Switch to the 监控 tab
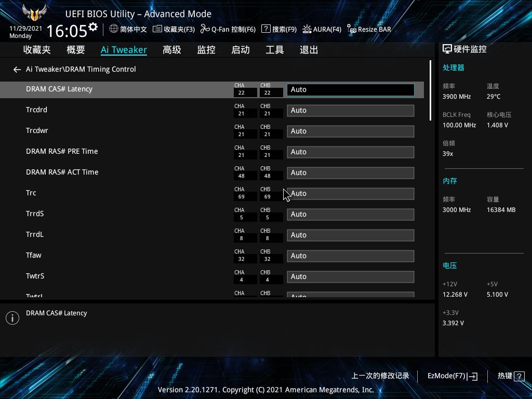 point(206,50)
